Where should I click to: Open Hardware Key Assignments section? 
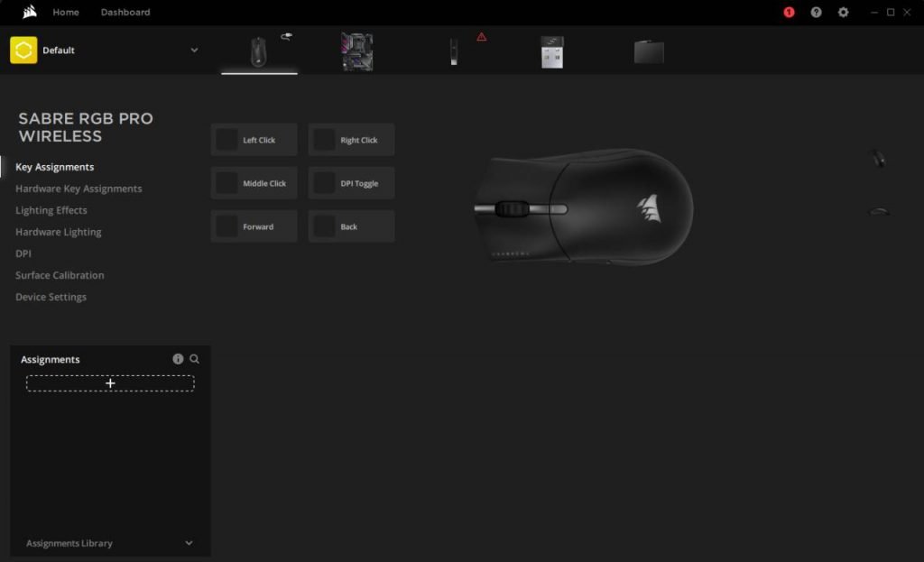79,189
